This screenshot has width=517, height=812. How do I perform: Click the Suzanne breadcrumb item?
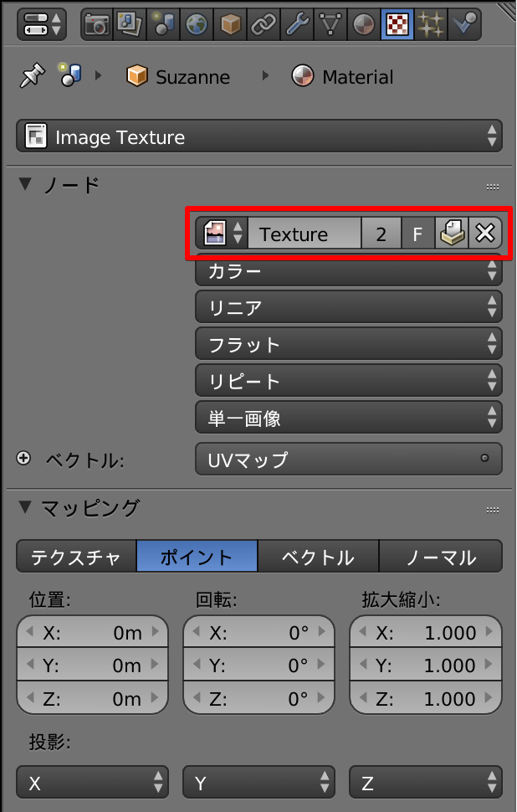pyautogui.click(x=183, y=76)
